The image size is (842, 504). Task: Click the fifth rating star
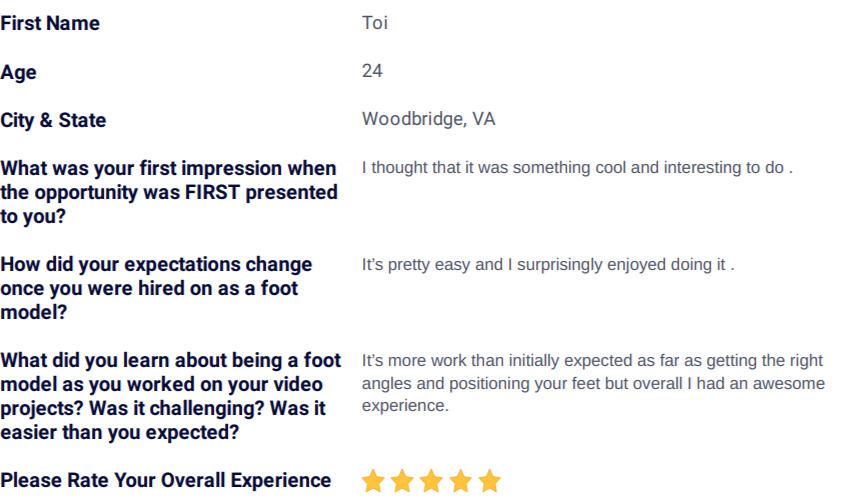click(490, 481)
